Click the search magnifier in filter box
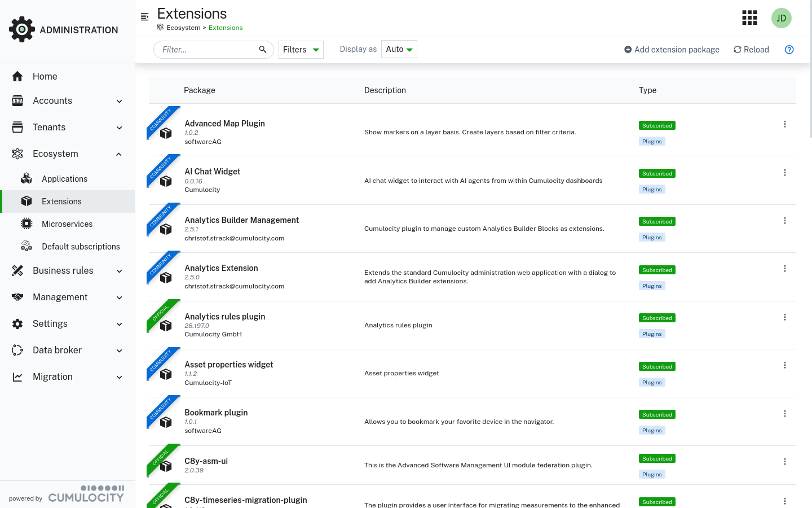Screen dimensions: 812x508 [x=262, y=50]
